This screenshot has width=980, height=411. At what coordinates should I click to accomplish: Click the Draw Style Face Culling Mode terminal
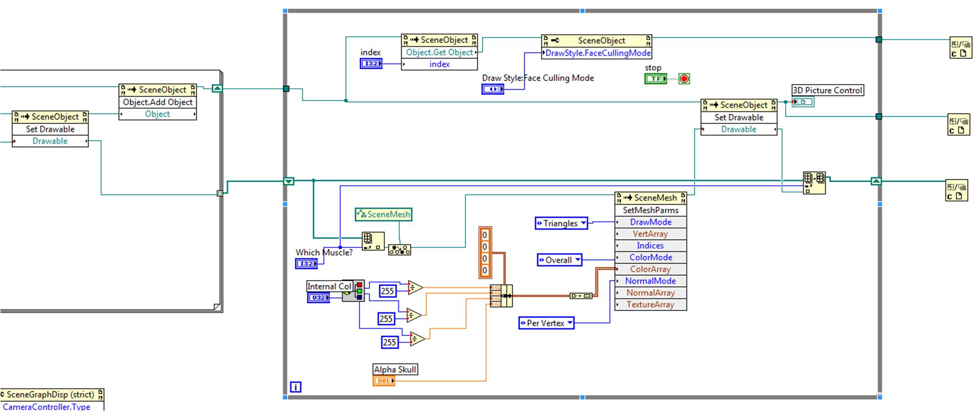pyautogui.click(x=493, y=89)
